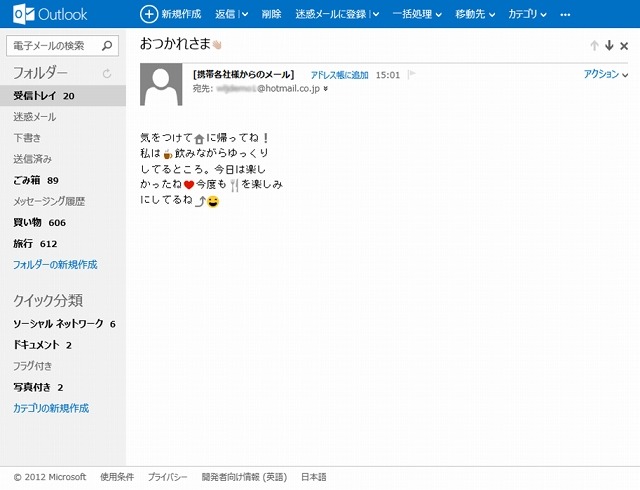Toggle the flag on this message
This screenshot has width=640, height=490.
coord(410,75)
